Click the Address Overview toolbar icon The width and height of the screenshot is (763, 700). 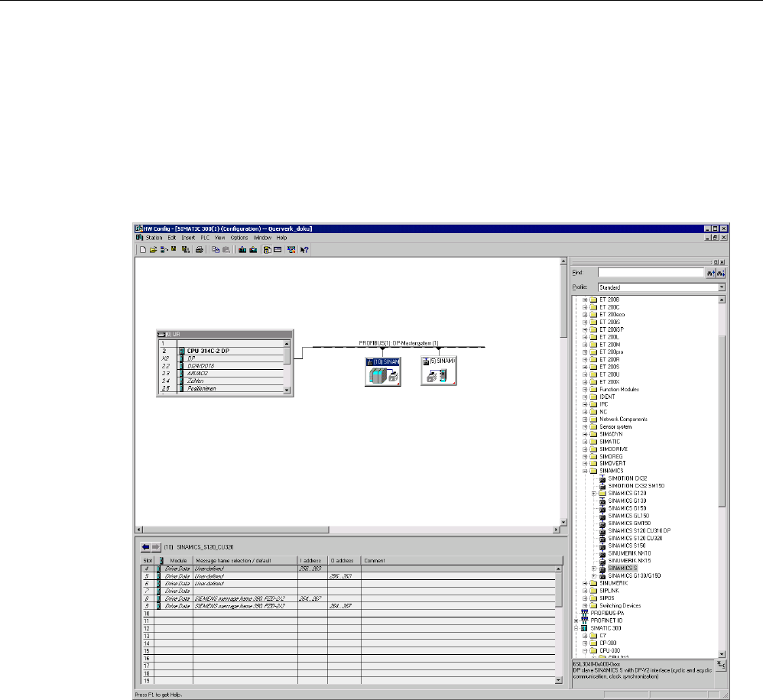click(278, 250)
